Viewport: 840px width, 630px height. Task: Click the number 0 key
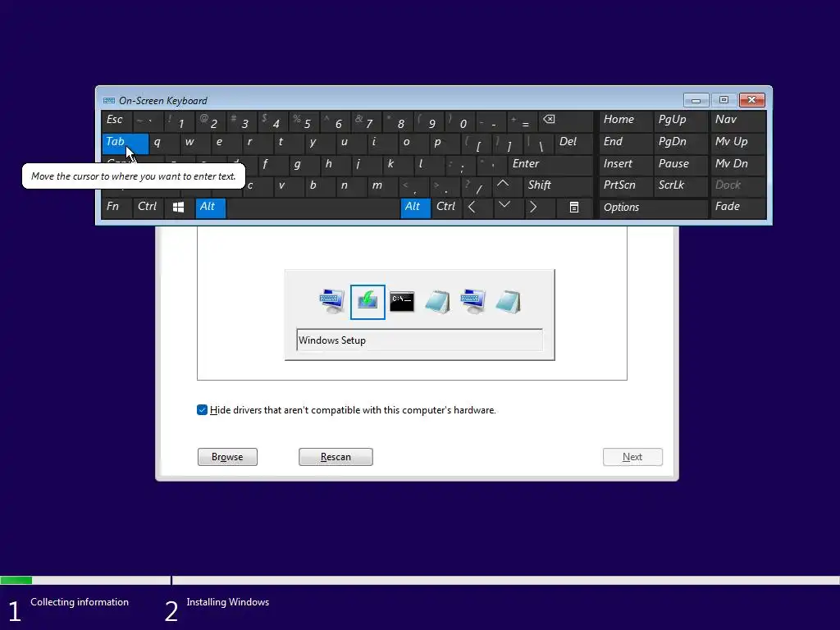[x=459, y=121]
